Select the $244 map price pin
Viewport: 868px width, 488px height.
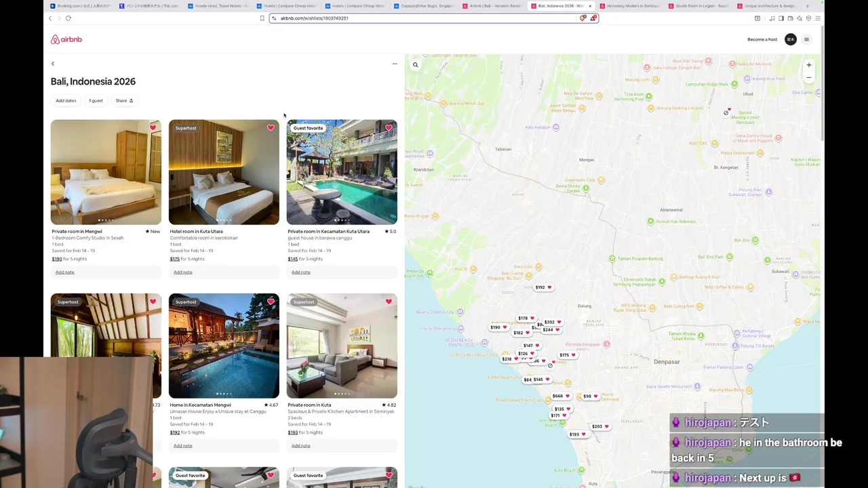(x=552, y=330)
